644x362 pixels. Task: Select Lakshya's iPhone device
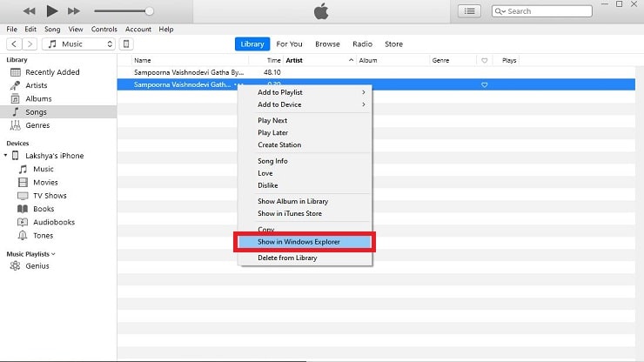point(54,156)
